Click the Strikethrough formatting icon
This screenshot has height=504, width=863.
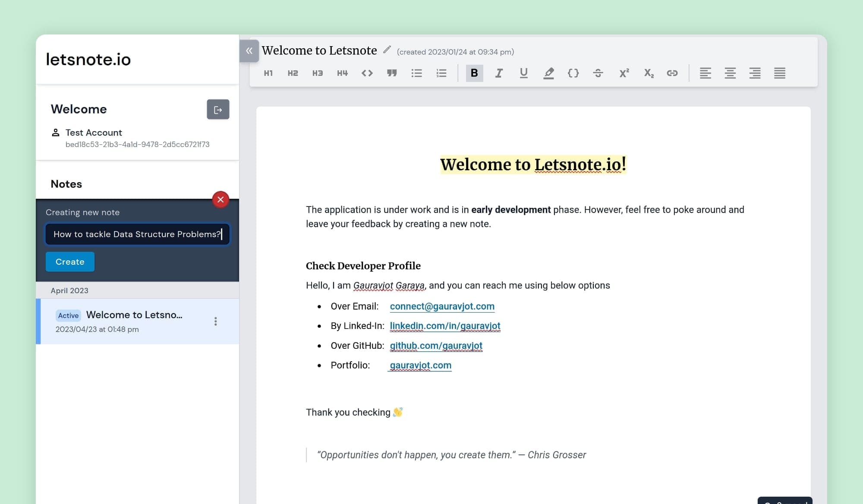point(598,72)
